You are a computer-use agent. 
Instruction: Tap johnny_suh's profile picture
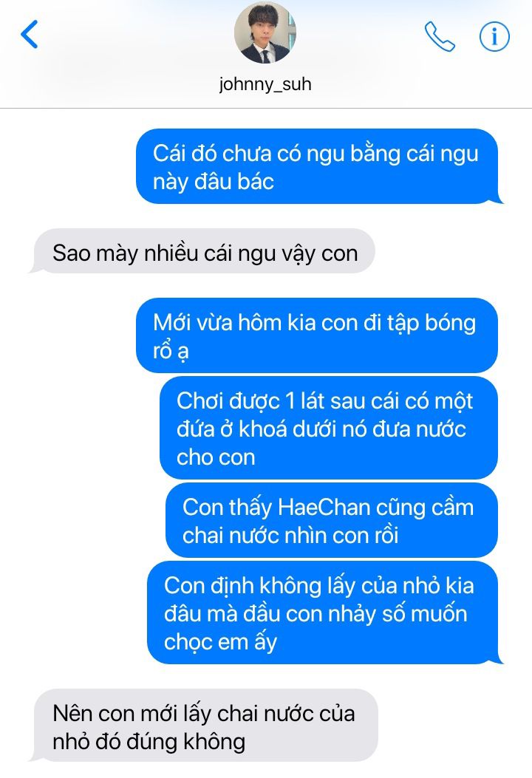click(265, 33)
